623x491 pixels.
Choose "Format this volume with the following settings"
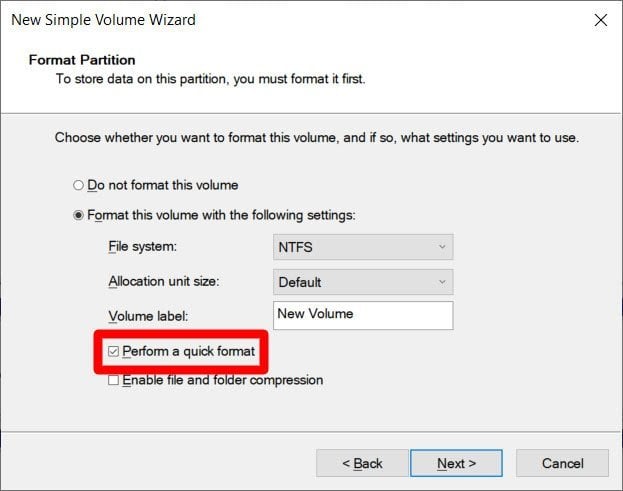click(x=78, y=215)
